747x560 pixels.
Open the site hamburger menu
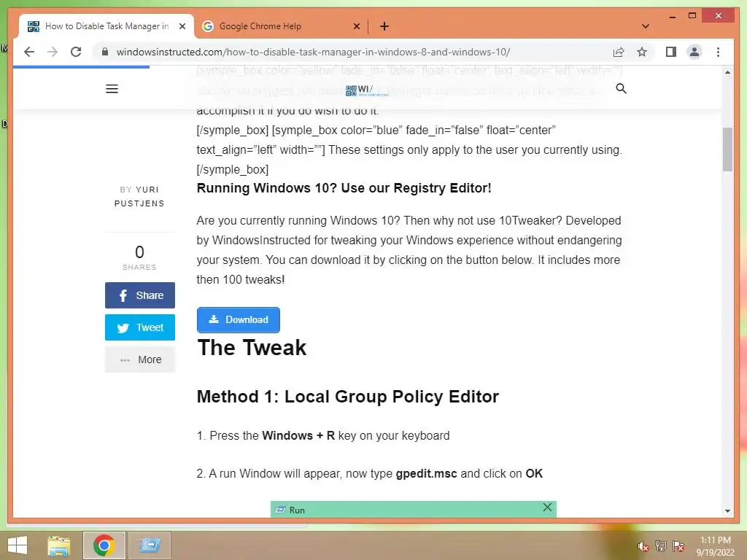pos(112,88)
